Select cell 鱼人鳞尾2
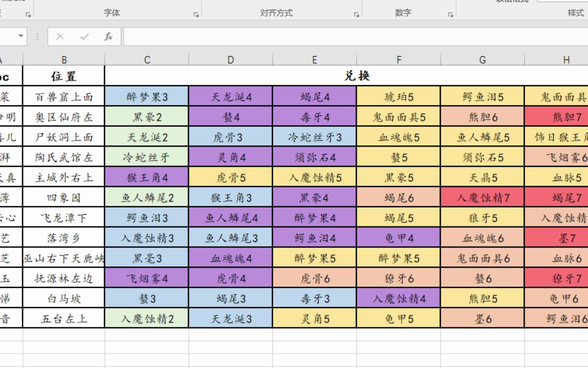The width and height of the screenshot is (588, 368). click(147, 197)
